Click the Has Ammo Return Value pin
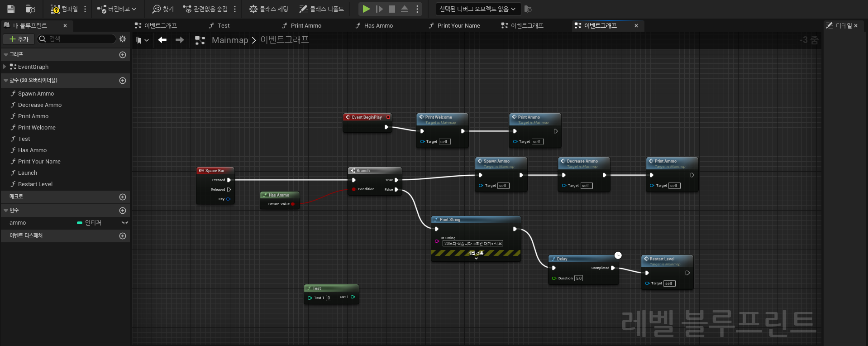Viewport: 868px width, 346px height. click(293, 204)
